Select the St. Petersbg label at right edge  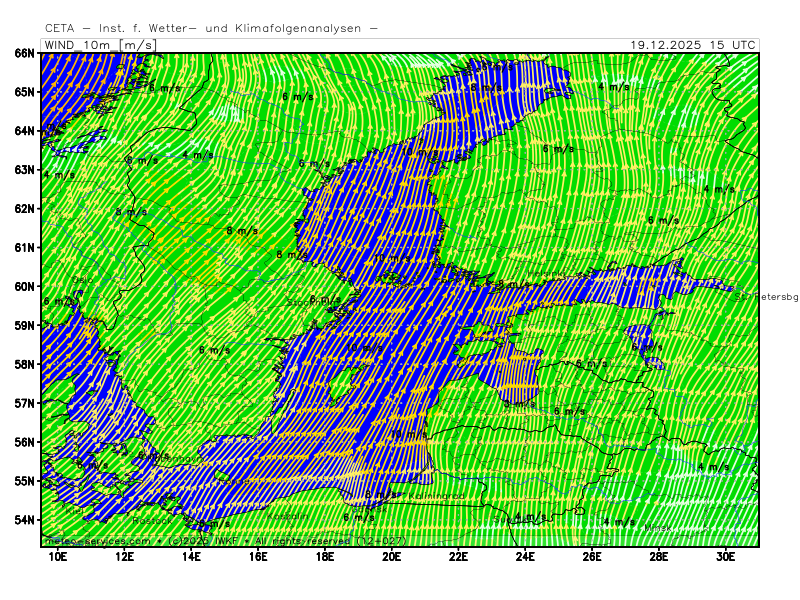765,297
